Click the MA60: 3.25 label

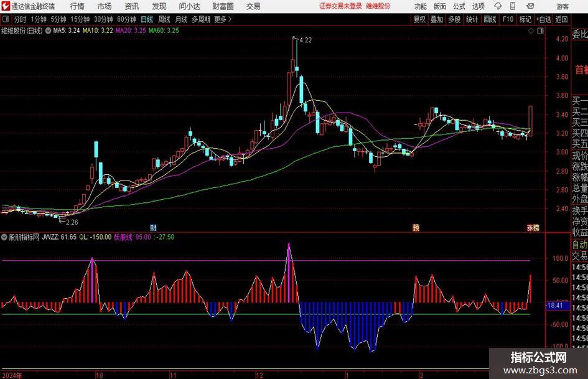tap(164, 30)
